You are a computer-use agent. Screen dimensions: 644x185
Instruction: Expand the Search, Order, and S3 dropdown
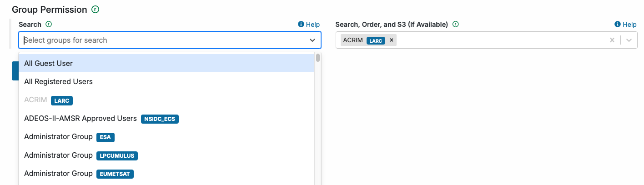click(629, 40)
